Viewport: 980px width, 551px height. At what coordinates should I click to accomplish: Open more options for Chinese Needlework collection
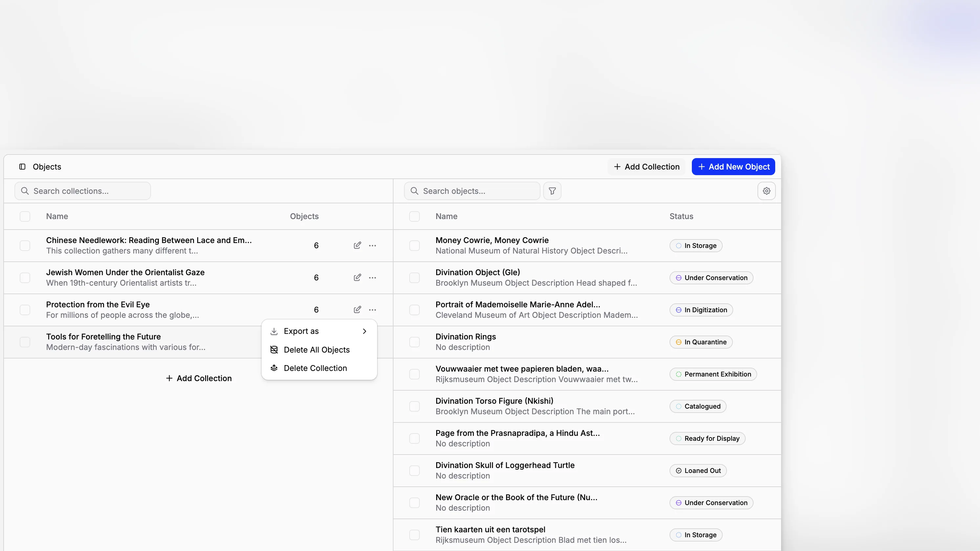click(373, 245)
